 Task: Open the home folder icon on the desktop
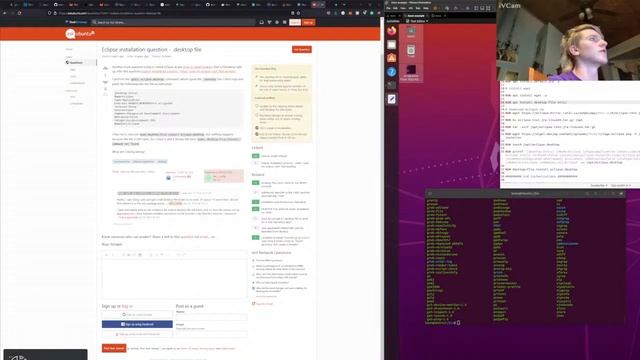tap(411, 32)
